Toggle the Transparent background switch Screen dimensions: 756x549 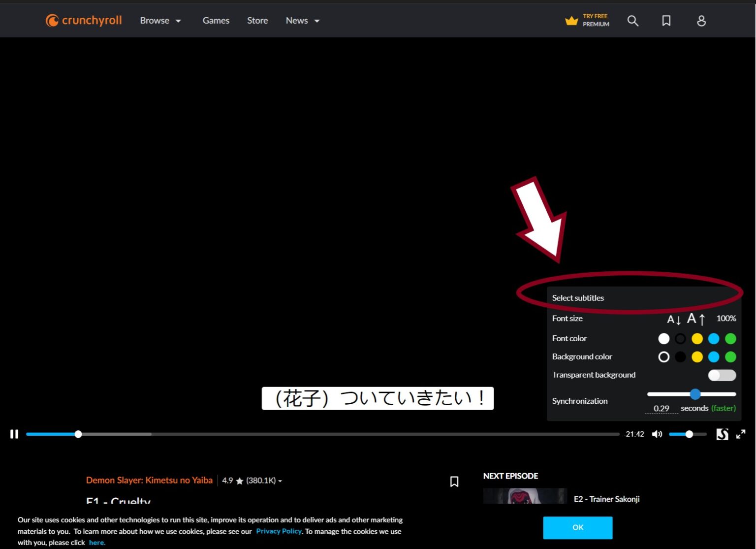click(722, 375)
